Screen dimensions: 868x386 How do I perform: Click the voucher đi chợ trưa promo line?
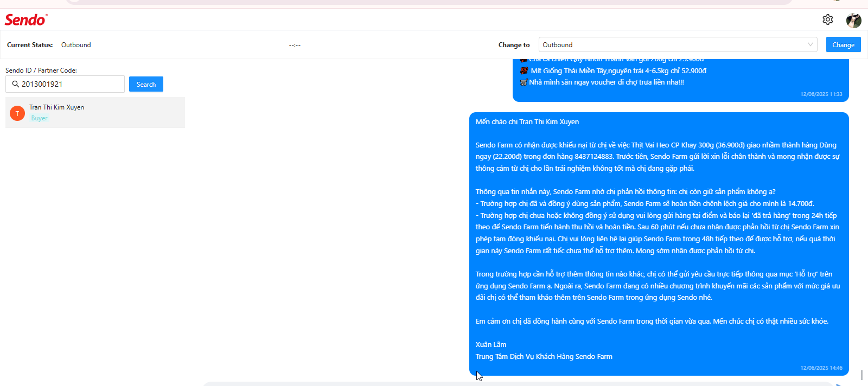point(602,82)
